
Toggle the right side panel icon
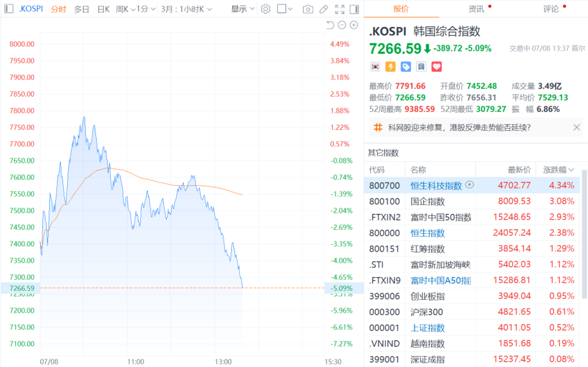tap(354, 10)
